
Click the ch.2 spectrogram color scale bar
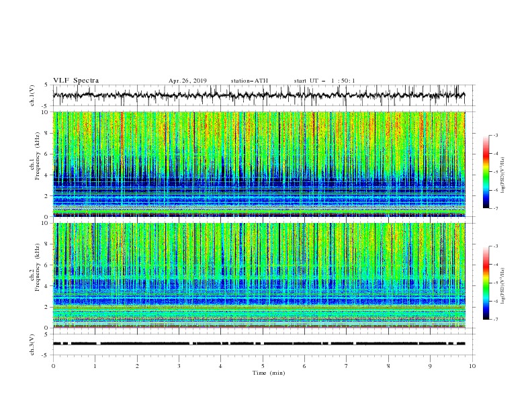click(486, 283)
